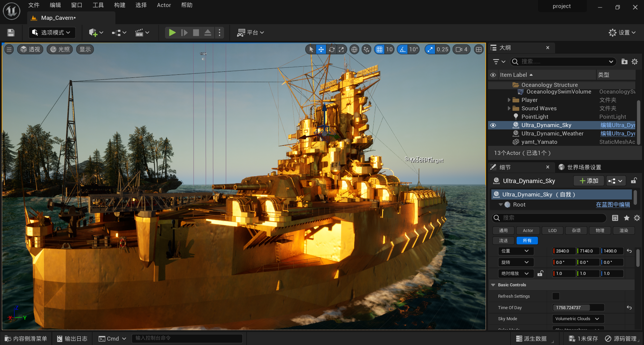Viewport: 644px width, 345px height.
Task: Click the stop simulation button
Action: coord(196,33)
